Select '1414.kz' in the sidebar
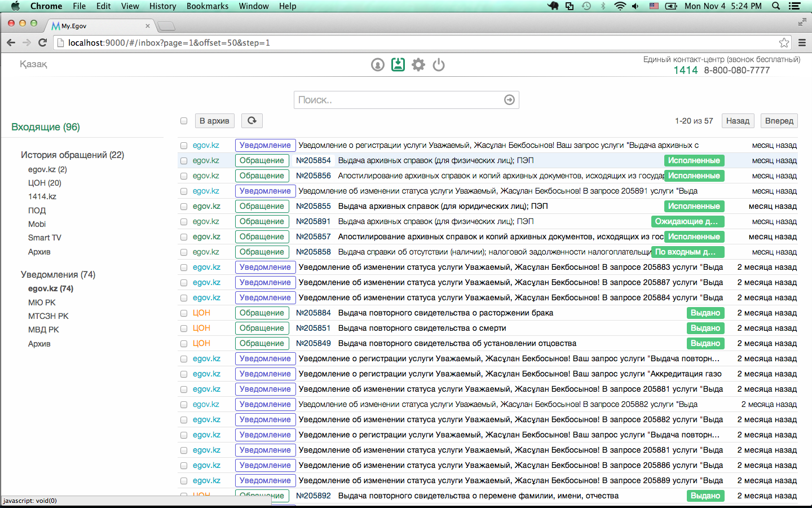This screenshot has height=508, width=812. tap(42, 196)
